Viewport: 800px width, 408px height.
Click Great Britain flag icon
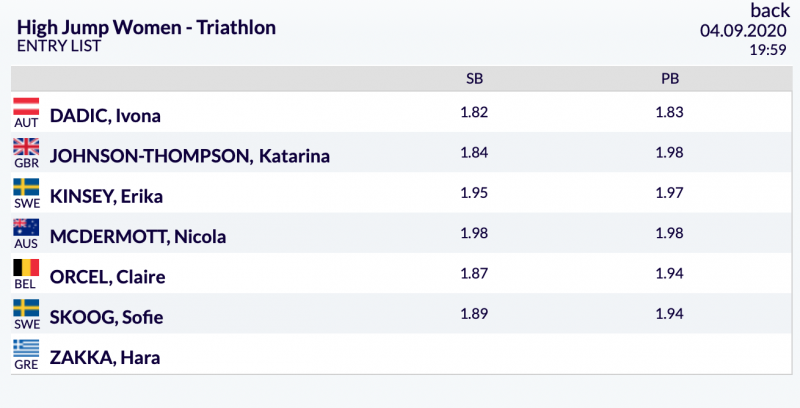click(x=26, y=148)
